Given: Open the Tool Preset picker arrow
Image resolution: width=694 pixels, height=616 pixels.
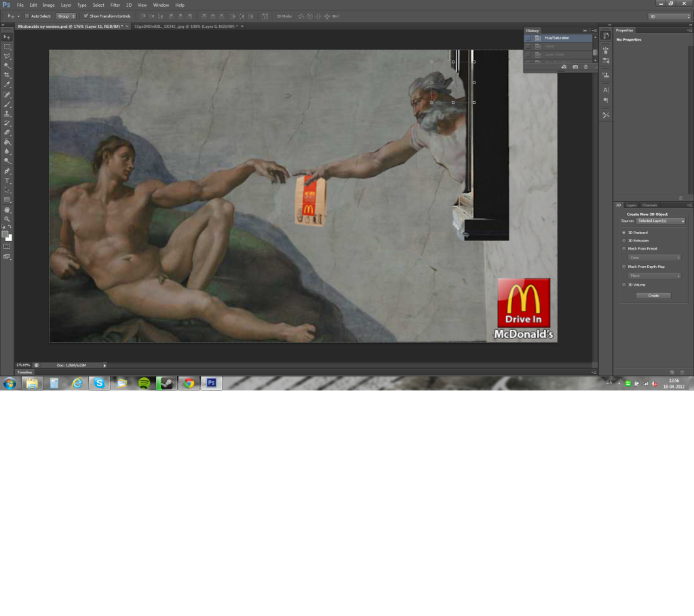Looking at the screenshot, I should pyautogui.click(x=18, y=16).
